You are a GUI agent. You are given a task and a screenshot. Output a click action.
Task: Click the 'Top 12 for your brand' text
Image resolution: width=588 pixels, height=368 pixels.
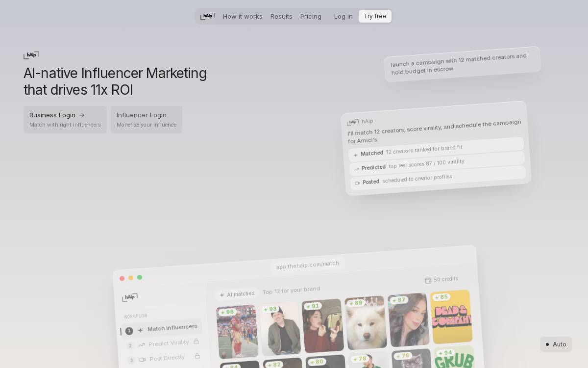pos(291,290)
